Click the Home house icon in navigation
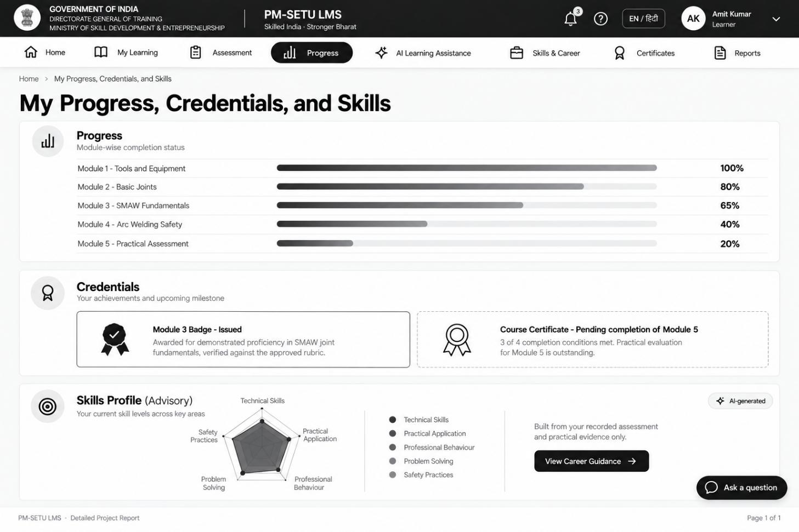 (x=31, y=53)
